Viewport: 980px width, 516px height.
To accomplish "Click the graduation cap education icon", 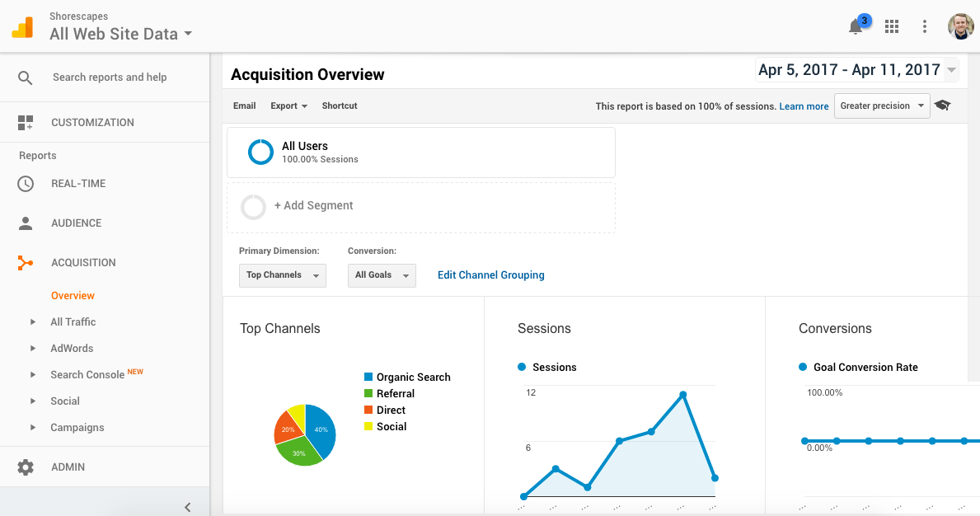I will (x=942, y=106).
